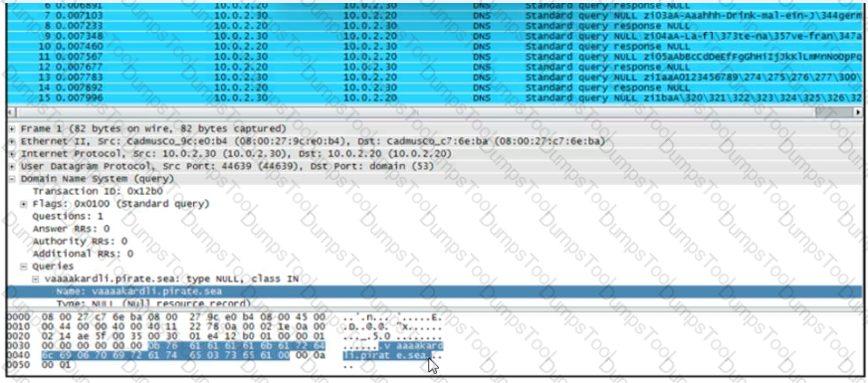Expand the Internet Protocol section
The height and width of the screenshot is (383, 868).
pyautogui.click(x=13, y=154)
